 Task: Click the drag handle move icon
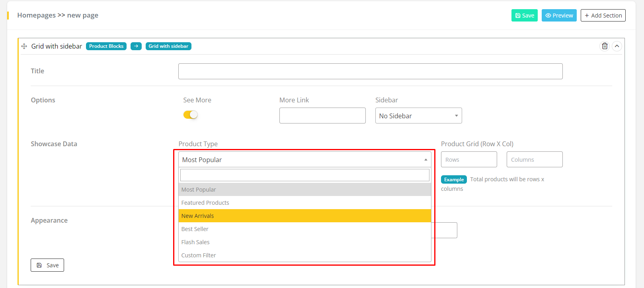pyautogui.click(x=24, y=46)
